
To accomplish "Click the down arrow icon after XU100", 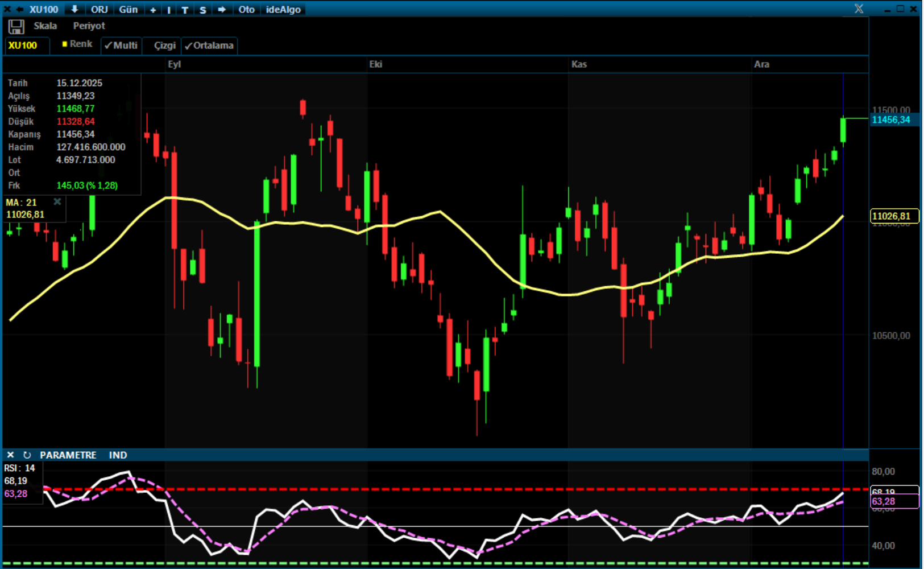I will (74, 9).
